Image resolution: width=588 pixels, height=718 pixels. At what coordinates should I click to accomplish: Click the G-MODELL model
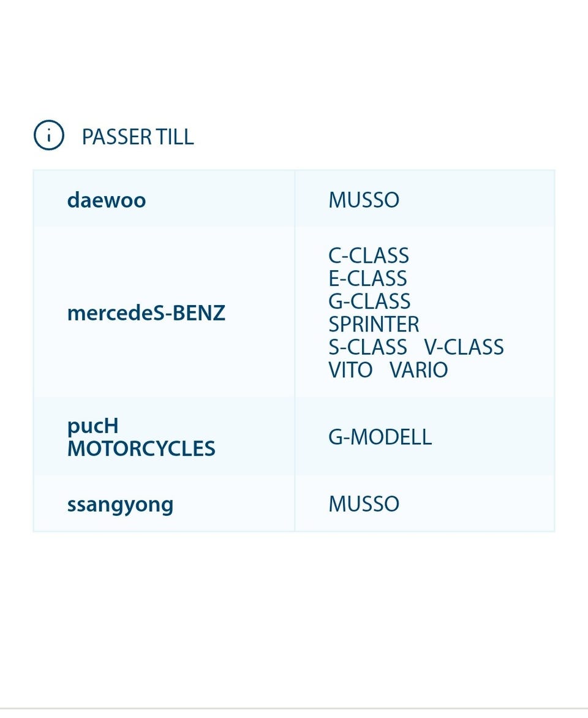pyautogui.click(x=380, y=437)
